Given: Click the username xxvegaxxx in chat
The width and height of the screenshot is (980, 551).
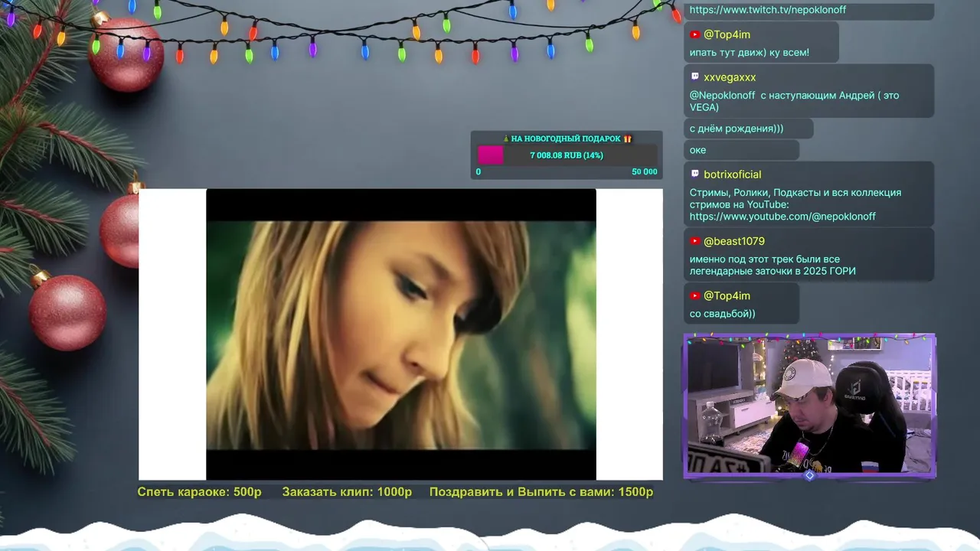Looking at the screenshot, I should coord(730,77).
